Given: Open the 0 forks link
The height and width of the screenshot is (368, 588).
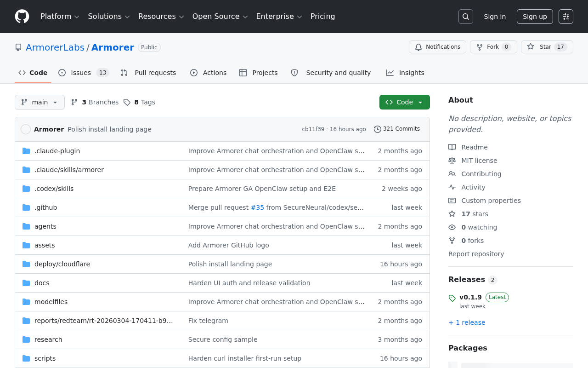Looking at the screenshot, I should point(472,241).
